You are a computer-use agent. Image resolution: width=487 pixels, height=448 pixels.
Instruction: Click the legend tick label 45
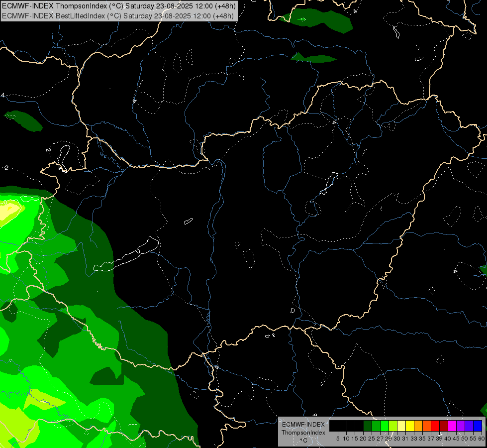[456, 439]
